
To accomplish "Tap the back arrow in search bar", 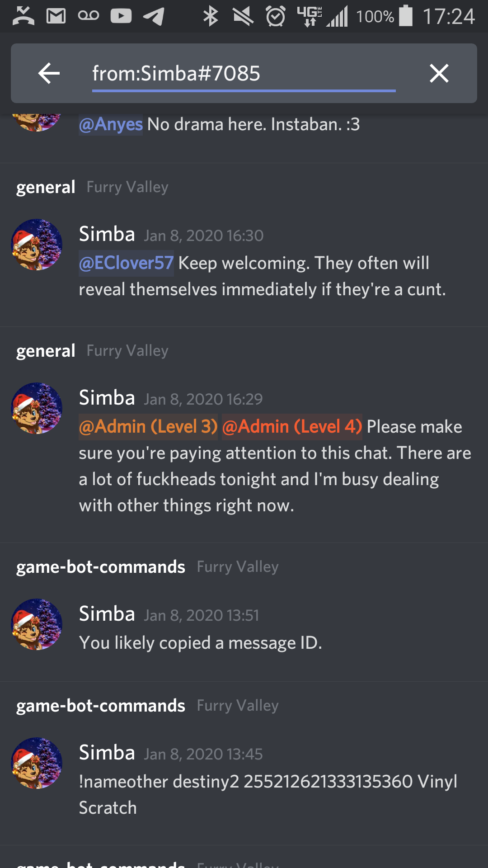I will tap(49, 73).
